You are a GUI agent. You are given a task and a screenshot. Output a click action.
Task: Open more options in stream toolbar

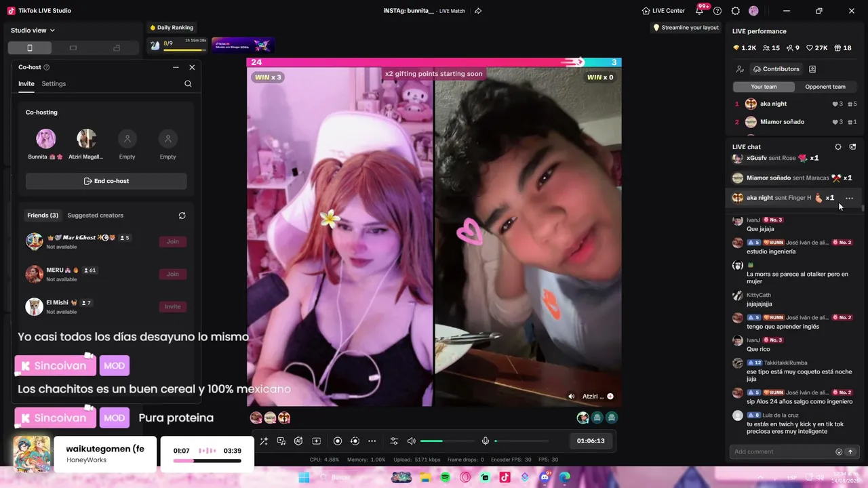[372, 441]
